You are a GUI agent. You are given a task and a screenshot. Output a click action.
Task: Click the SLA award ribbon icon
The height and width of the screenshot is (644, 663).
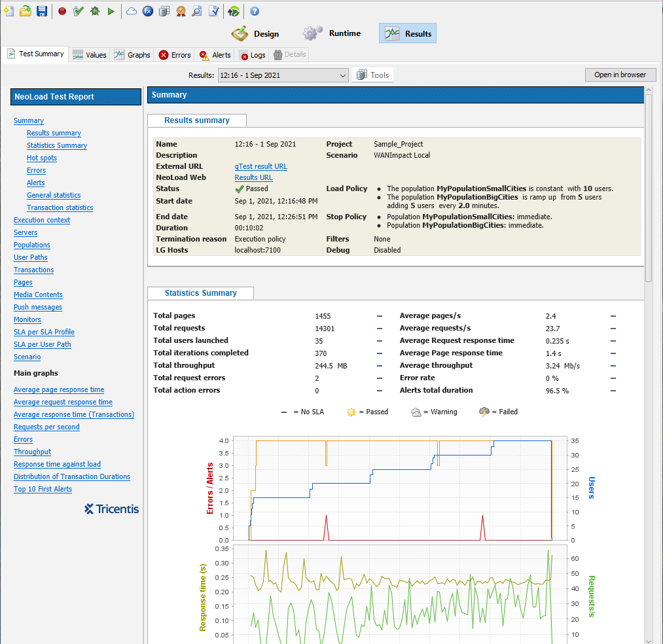pyautogui.click(x=181, y=11)
